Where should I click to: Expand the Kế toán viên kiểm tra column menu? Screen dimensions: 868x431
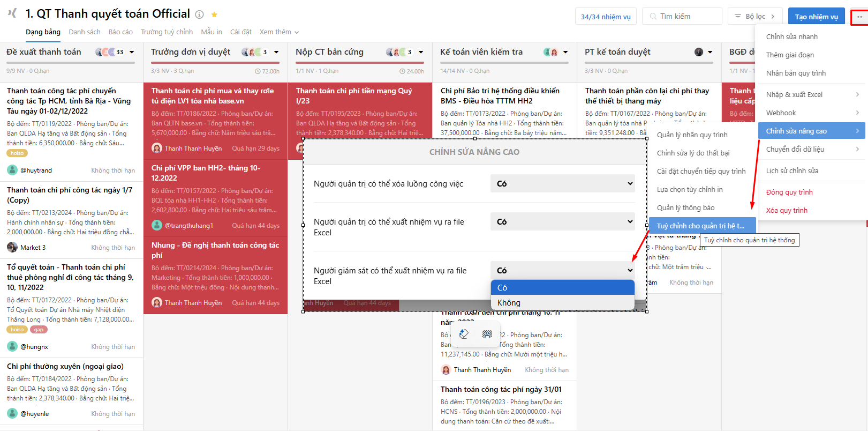[x=565, y=52]
